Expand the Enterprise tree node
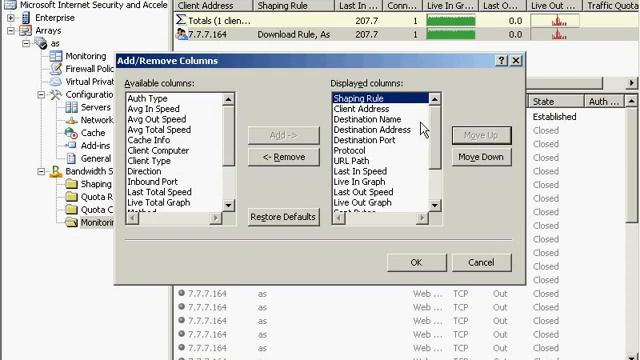 point(11,18)
